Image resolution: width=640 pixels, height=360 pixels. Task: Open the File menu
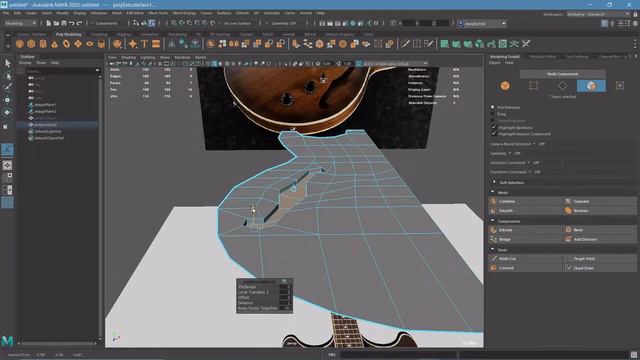(x=6, y=13)
